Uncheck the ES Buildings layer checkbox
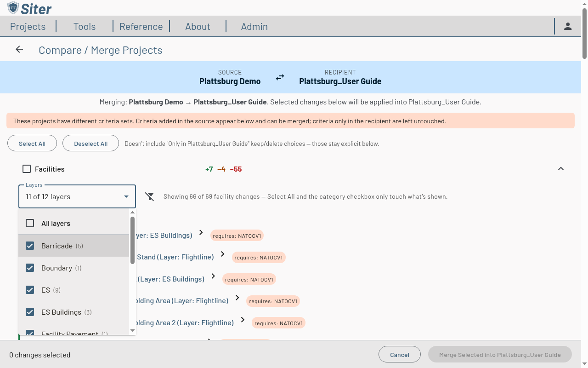Screen dimensions: 588x368 [x=30, y=312]
